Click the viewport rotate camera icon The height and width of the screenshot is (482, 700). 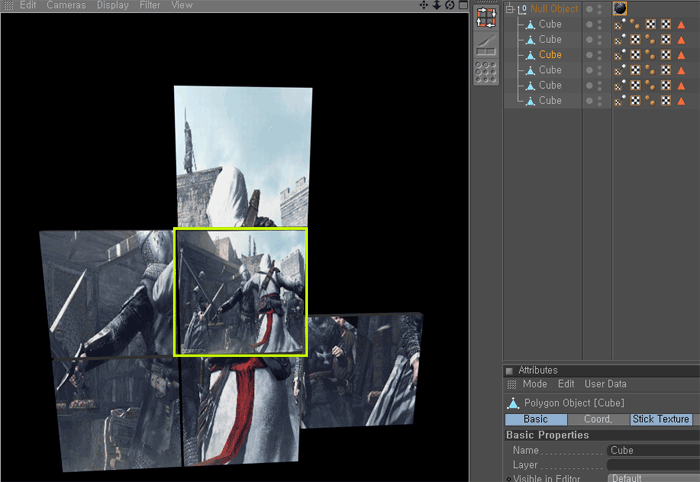tap(450, 5)
